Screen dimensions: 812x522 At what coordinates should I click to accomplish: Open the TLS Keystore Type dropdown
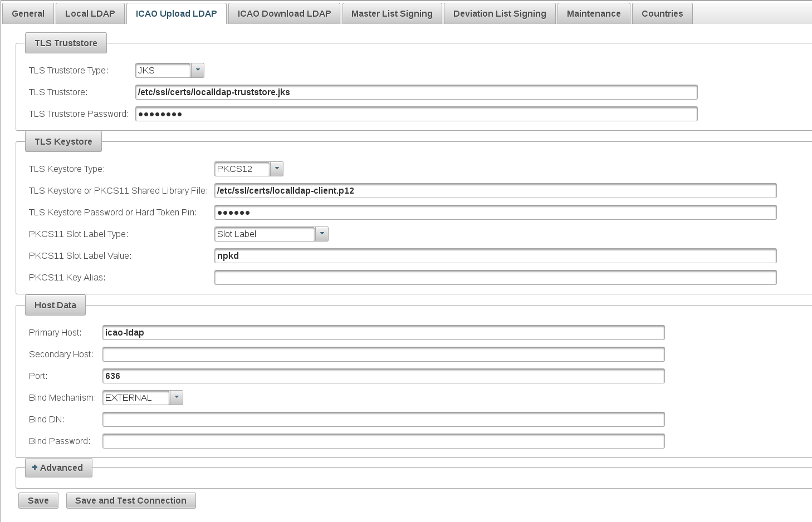[277, 169]
